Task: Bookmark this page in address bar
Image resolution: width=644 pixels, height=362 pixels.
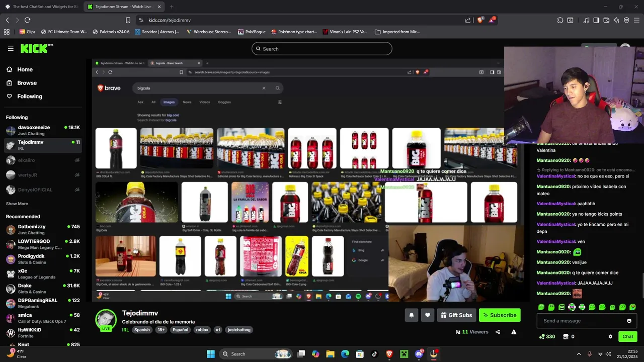Action: [128, 20]
